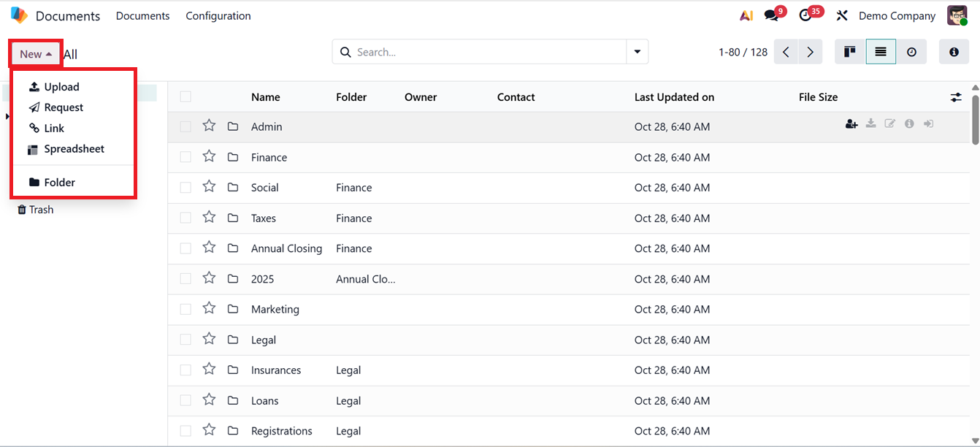Open the info details panel button
980x447 pixels.
click(954, 52)
